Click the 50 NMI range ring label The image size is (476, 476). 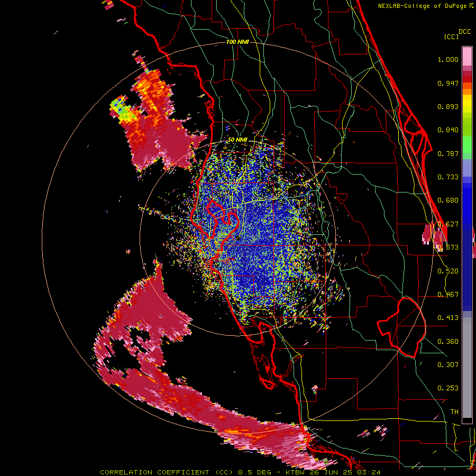[x=237, y=140]
